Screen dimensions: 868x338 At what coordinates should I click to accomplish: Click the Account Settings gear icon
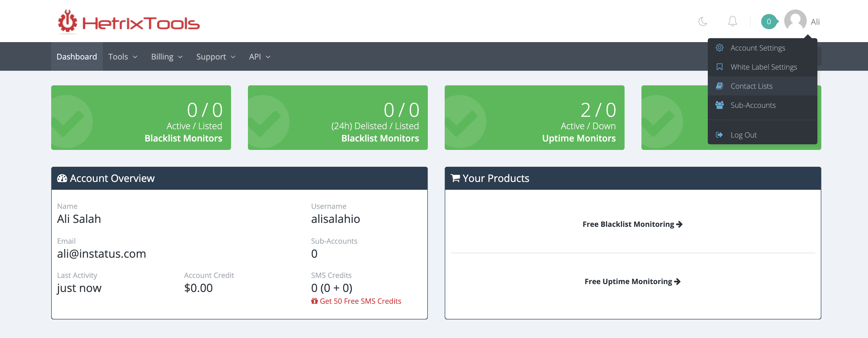pyautogui.click(x=719, y=48)
